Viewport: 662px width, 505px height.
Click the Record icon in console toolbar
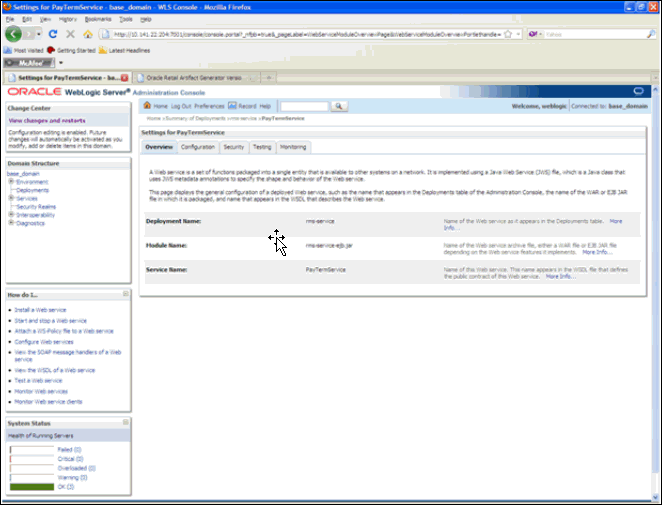(x=232, y=106)
